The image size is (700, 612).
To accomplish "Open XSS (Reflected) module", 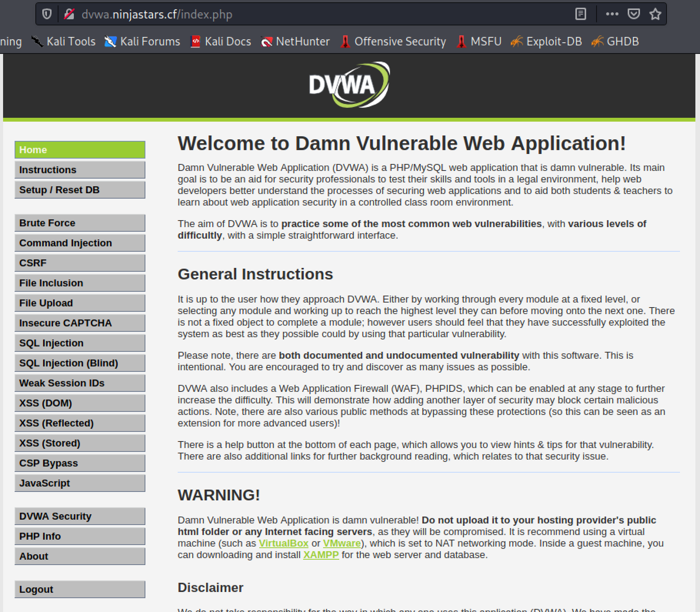I will 80,423.
